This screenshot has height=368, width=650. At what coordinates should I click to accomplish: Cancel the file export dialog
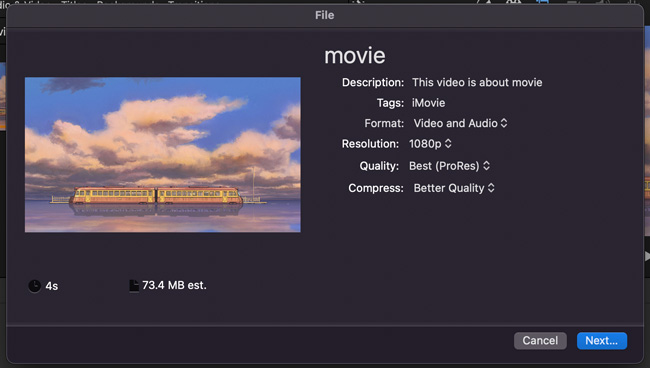tap(540, 341)
